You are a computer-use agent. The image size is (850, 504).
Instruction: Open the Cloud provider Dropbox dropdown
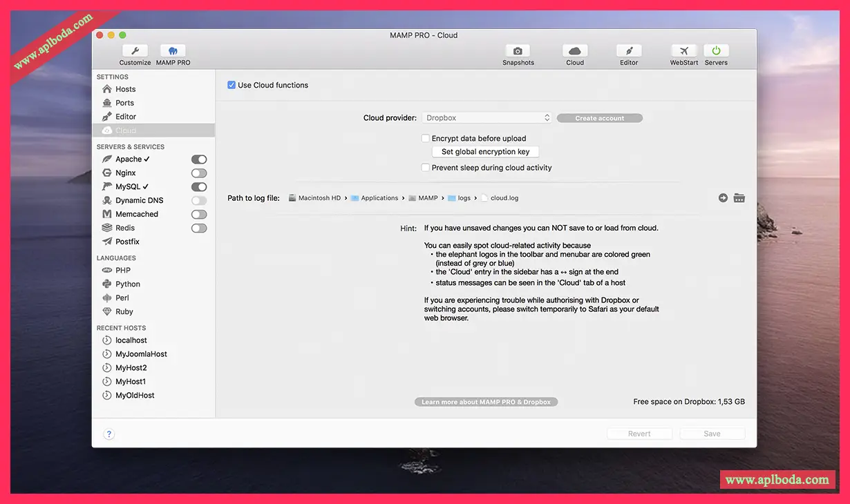pyautogui.click(x=487, y=118)
